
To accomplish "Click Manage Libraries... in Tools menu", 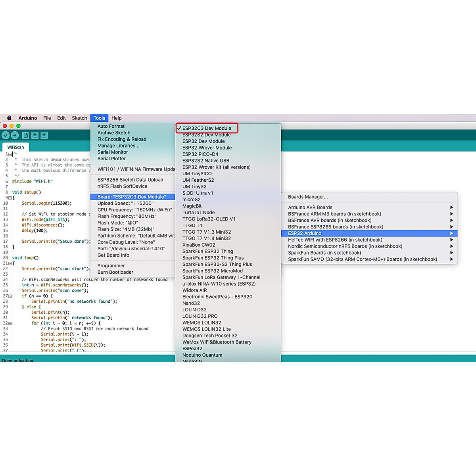I will pos(118,146).
